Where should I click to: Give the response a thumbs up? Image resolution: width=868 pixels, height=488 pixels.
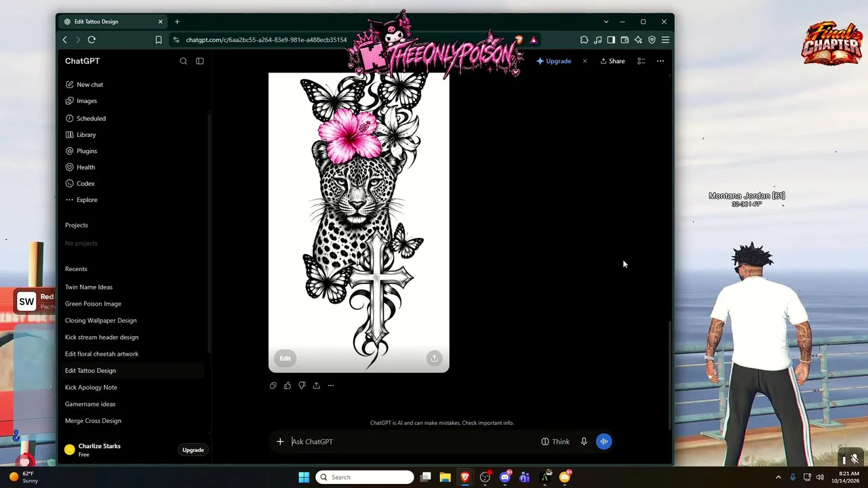(x=288, y=386)
